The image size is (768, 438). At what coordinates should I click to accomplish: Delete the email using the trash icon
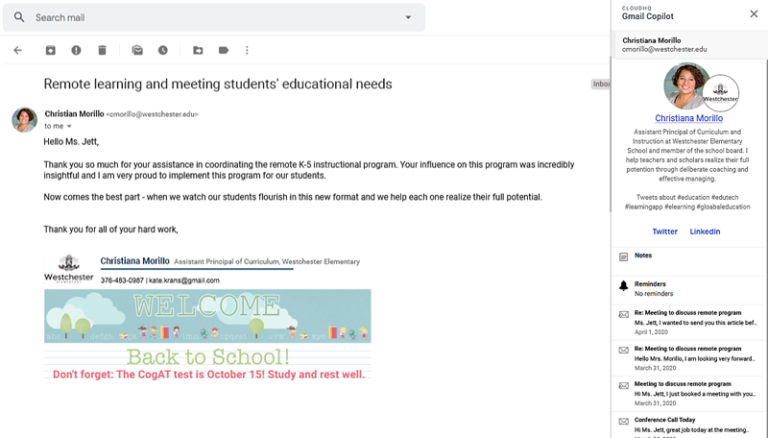coord(102,50)
